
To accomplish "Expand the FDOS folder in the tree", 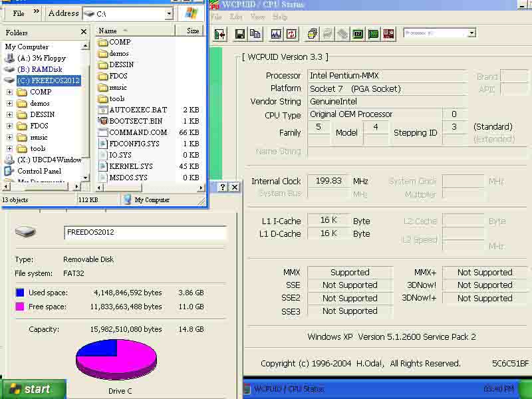I will pos(9,126).
